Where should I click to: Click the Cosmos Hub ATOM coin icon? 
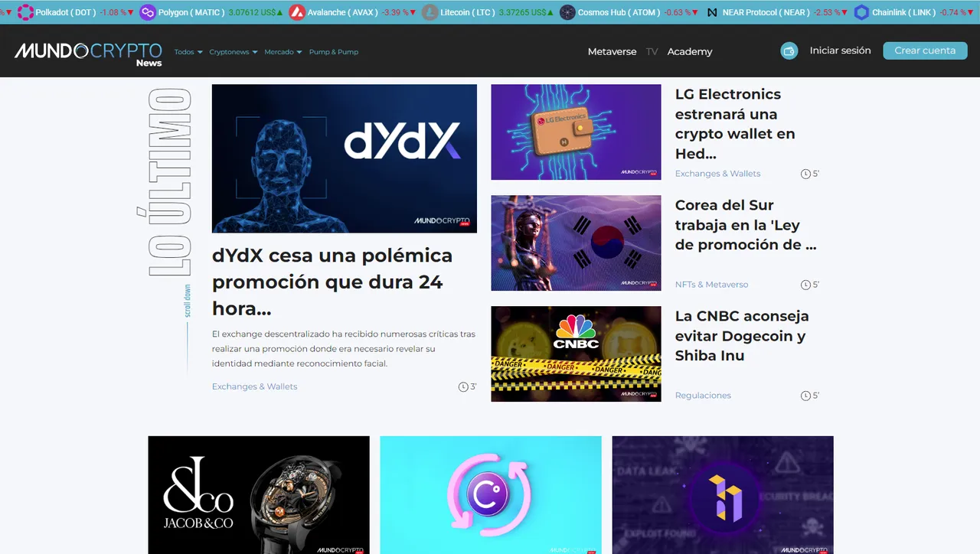(567, 12)
